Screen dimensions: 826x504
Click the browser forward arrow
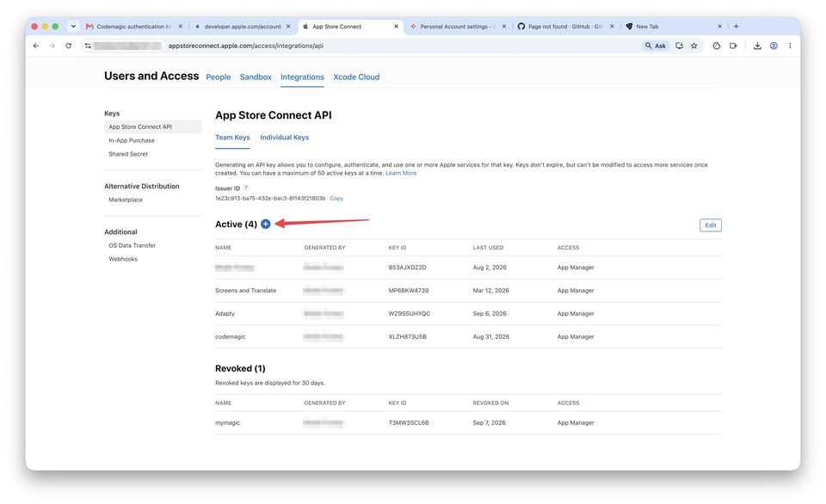(x=52, y=46)
